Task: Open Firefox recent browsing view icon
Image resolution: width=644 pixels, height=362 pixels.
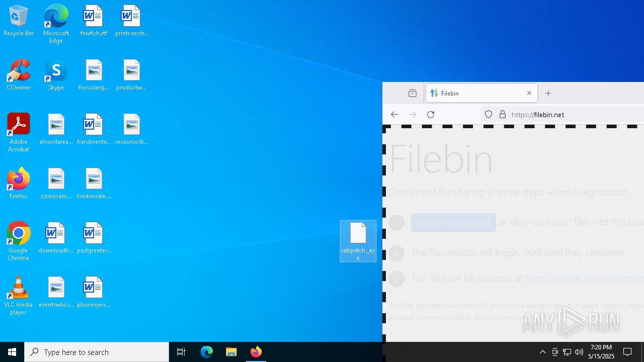Action: pos(413,93)
